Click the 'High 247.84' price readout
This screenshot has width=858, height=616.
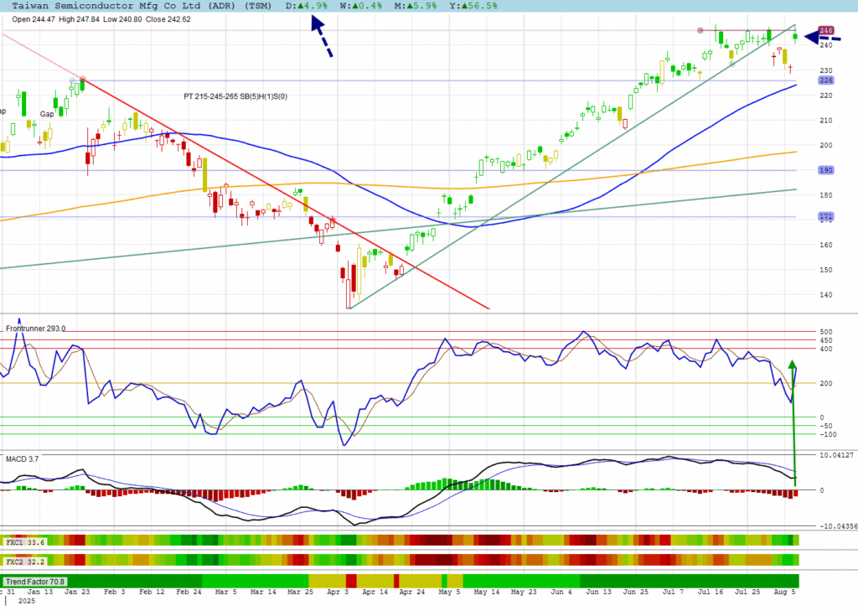(x=79, y=19)
